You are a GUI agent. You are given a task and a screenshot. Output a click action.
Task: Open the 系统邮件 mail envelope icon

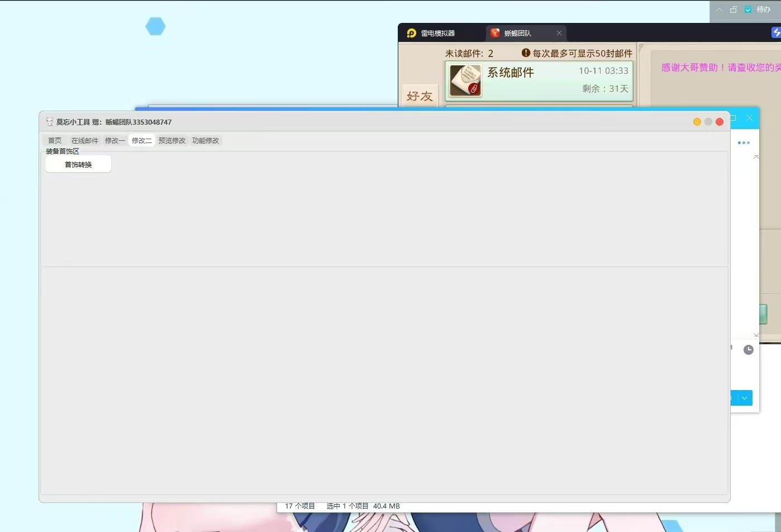[x=465, y=80]
